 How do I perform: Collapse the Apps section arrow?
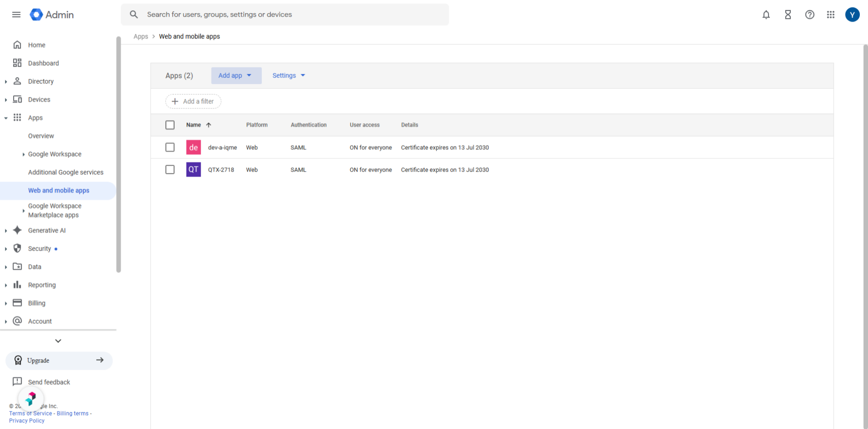pos(6,118)
